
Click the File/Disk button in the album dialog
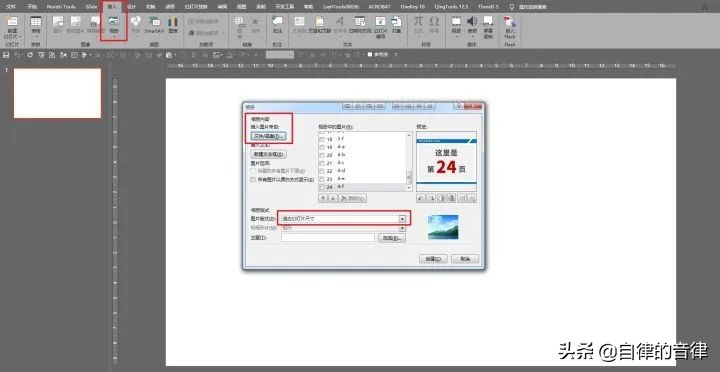coord(269,136)
